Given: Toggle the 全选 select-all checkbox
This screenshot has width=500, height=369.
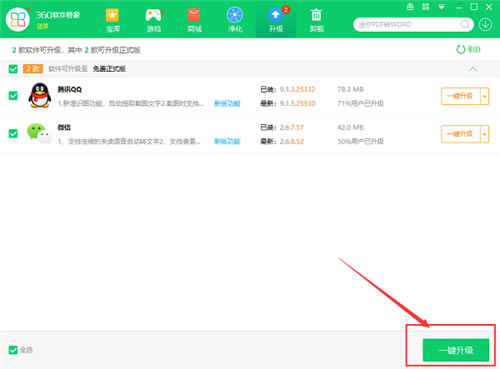Looking at the screenshot, I should tap(13, 350).
